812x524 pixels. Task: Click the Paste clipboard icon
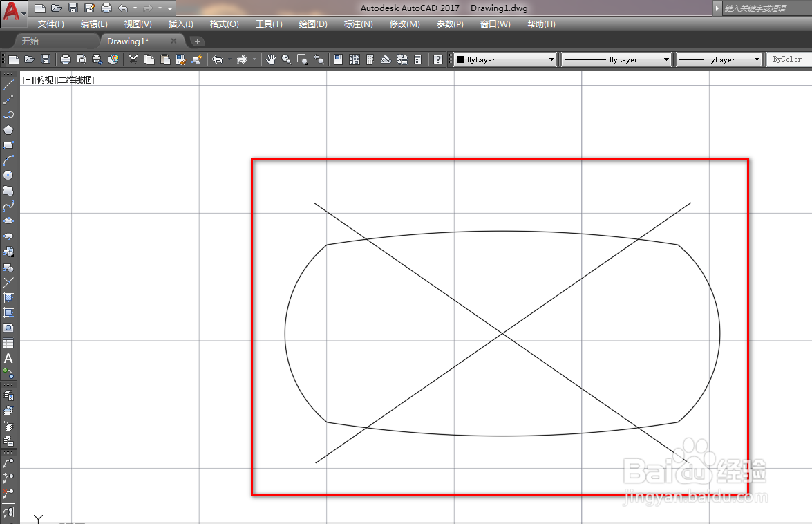[165, 59]
